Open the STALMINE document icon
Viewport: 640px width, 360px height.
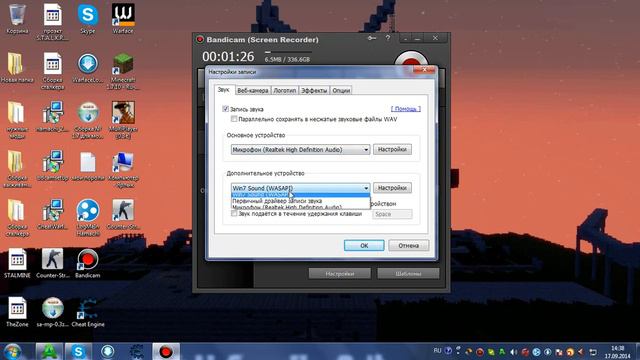17,263
